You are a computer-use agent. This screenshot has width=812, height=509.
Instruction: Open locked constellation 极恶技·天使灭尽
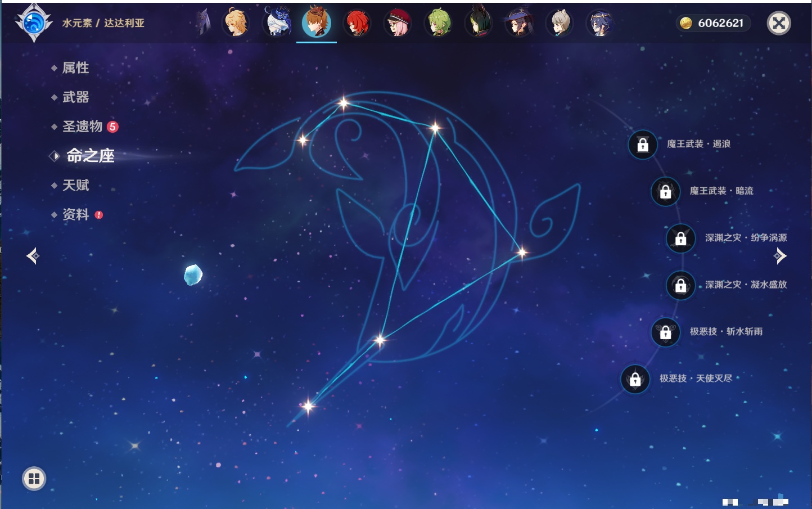coord(635,379)
